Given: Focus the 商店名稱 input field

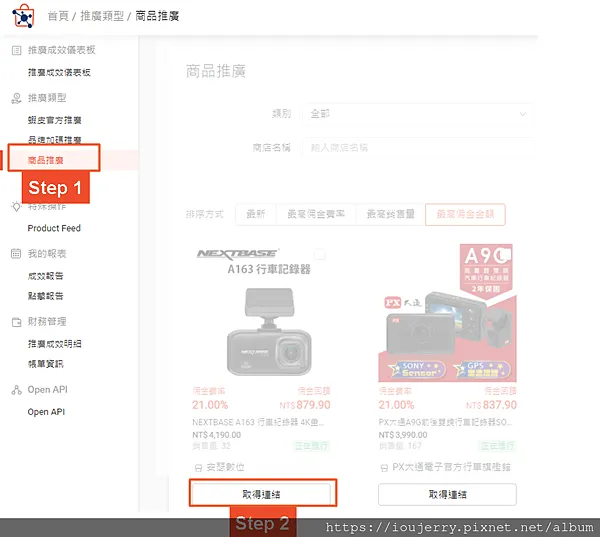Looking at the screenshot, I should [x=417, y=148].
